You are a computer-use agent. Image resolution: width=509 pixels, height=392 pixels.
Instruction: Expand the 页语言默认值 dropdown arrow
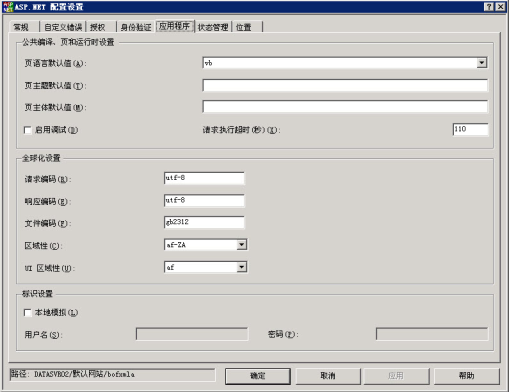coord(481,63)
